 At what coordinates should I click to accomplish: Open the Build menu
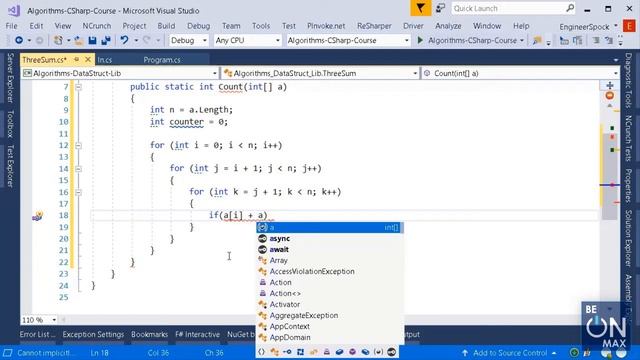coord(166,26)
